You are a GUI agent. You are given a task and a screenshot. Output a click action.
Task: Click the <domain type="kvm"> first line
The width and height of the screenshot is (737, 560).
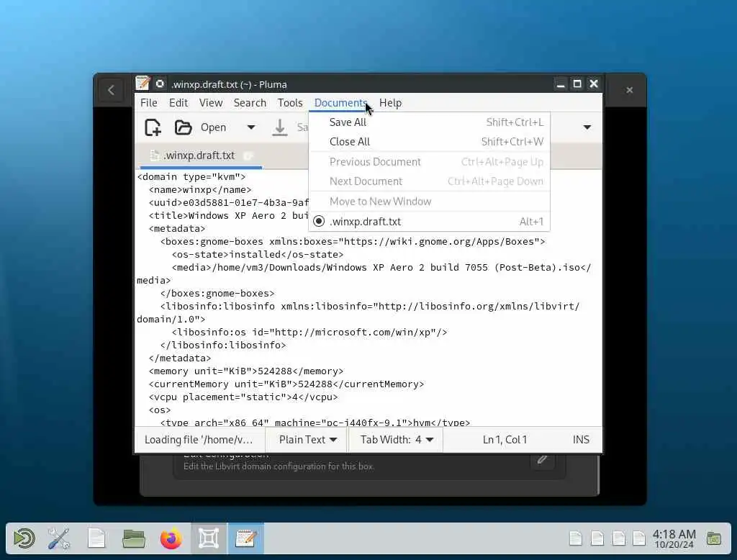pos(191,177)
